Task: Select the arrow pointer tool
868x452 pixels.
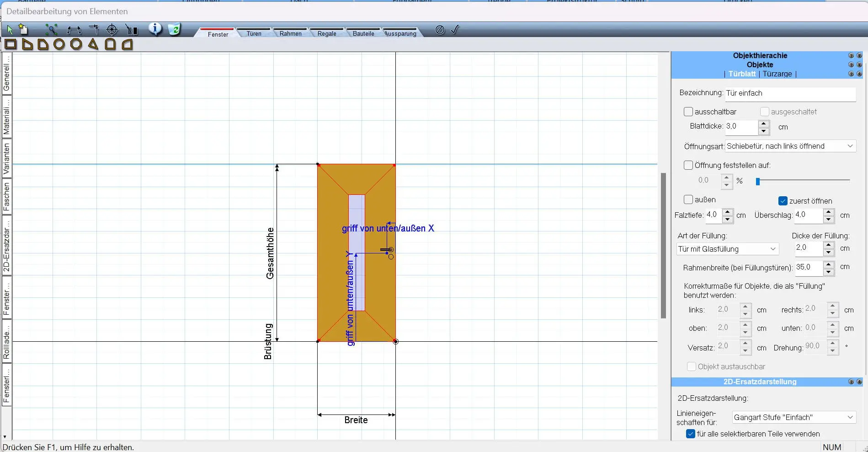Action: coord(10,30)
